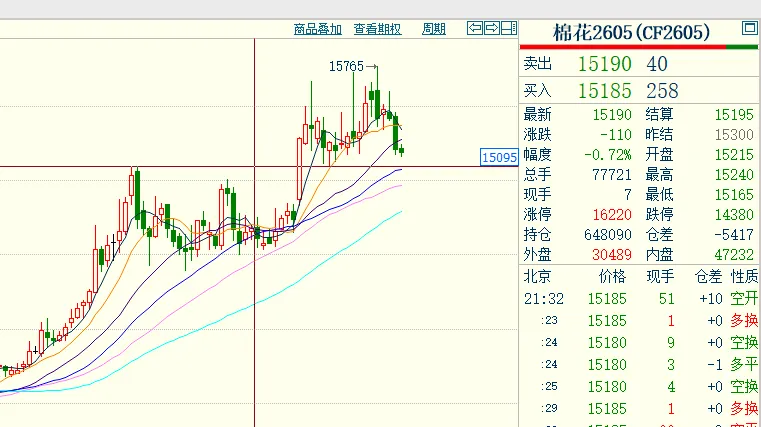Select the 性质 column header
The height and width of the screenshot is (427, 761).
[744, 277]
